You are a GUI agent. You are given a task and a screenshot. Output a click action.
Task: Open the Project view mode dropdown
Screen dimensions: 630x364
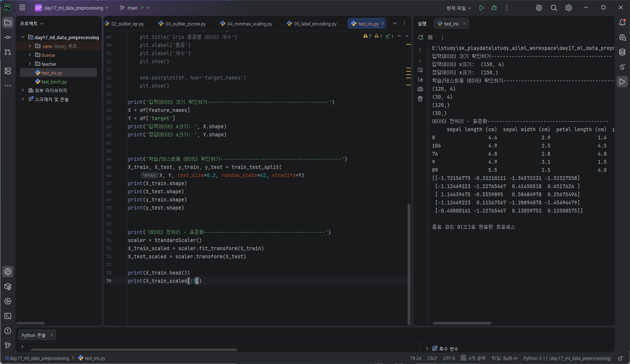point(32,23)
